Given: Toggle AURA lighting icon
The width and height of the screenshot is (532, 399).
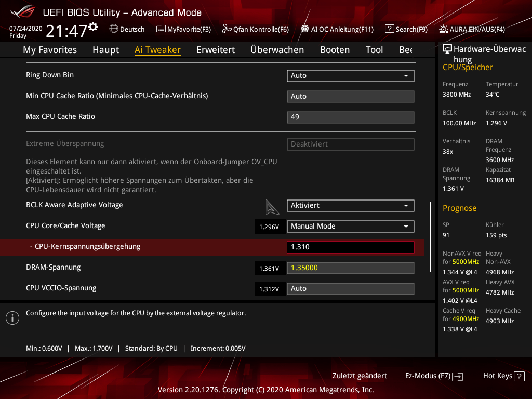Looking at the screenshot, I should point(443,29).
